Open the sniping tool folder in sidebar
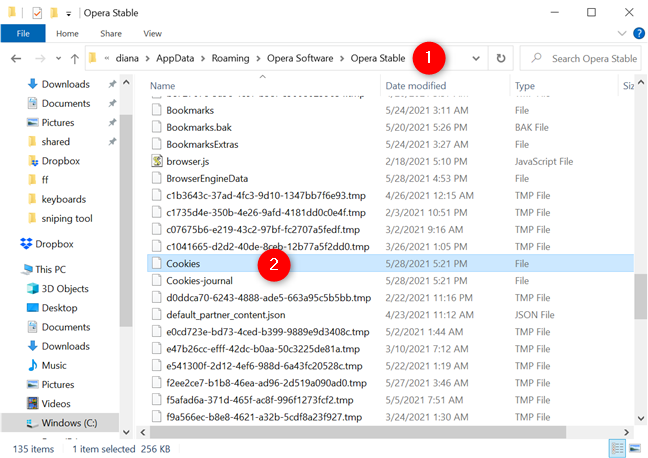The height and width of the screenshot is (458, 648). (67, 218)
